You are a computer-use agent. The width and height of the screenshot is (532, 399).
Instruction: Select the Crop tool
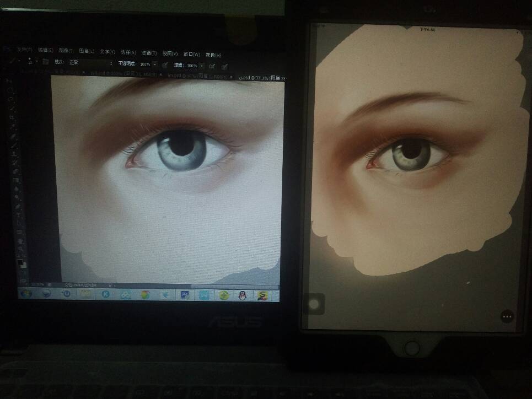coord(12,117)
